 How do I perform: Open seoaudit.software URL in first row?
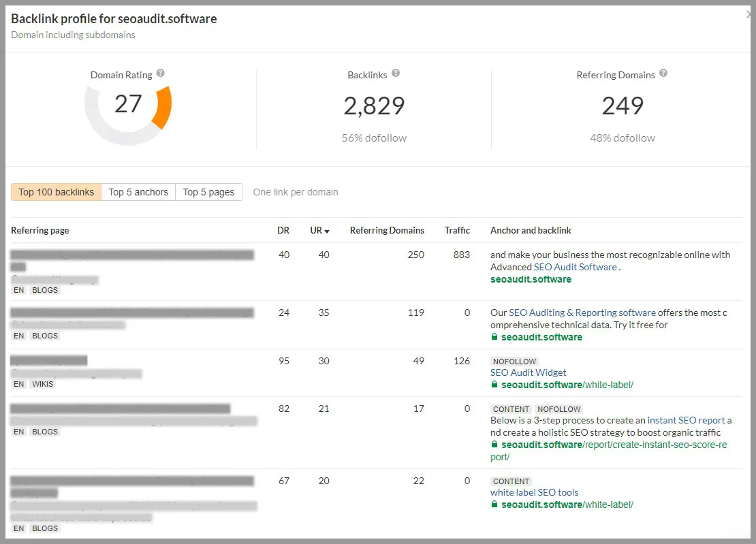coord(531,279)
